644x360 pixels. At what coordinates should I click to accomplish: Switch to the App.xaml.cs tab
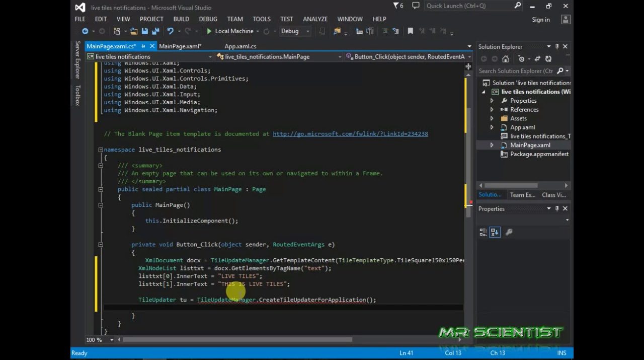(240, 46)
